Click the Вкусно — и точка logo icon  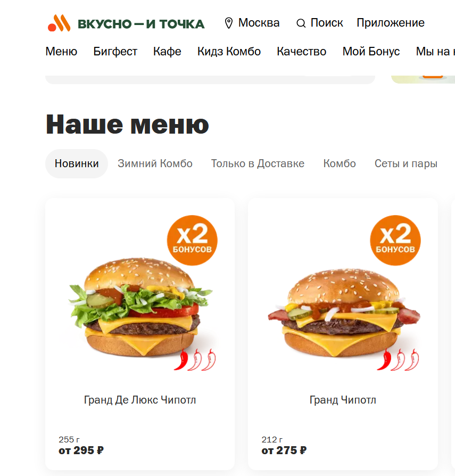pos(59,23)
